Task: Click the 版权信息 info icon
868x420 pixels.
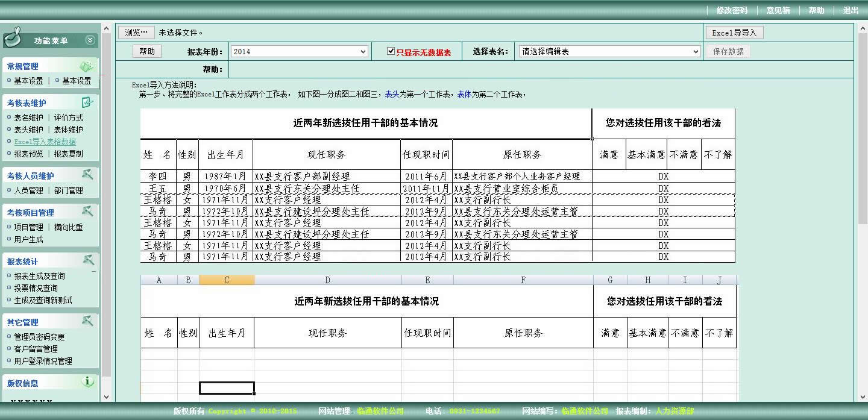Action: (88, 381)
